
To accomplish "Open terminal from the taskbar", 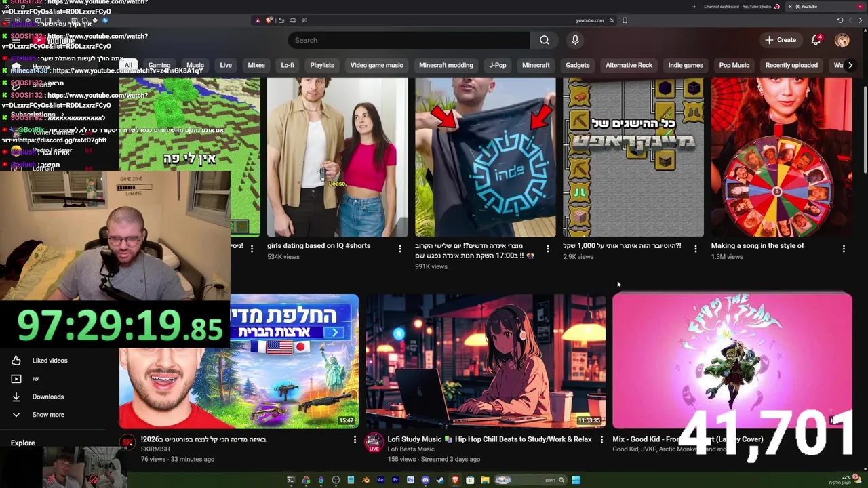I will coord(291,480).
